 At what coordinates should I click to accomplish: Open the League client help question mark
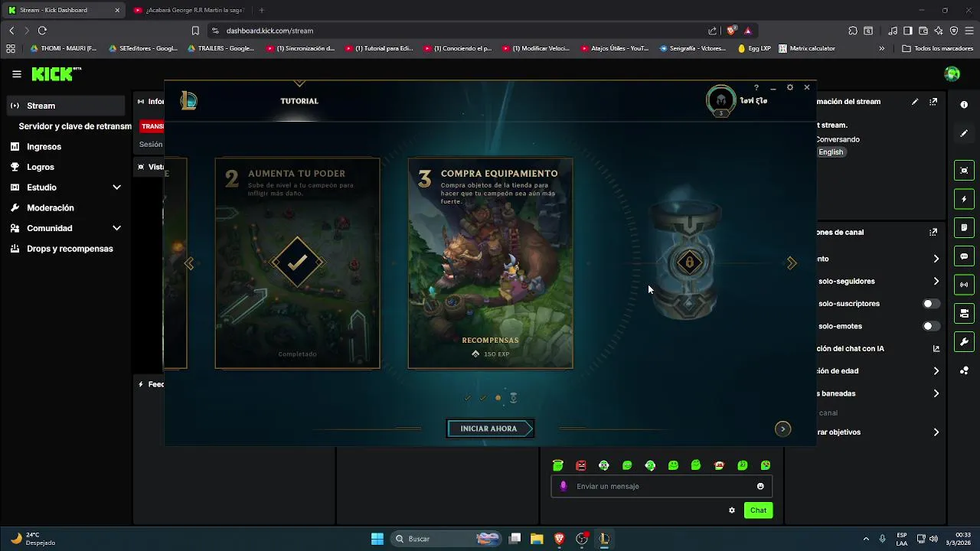pyautogui.click(x=756, y=88)
